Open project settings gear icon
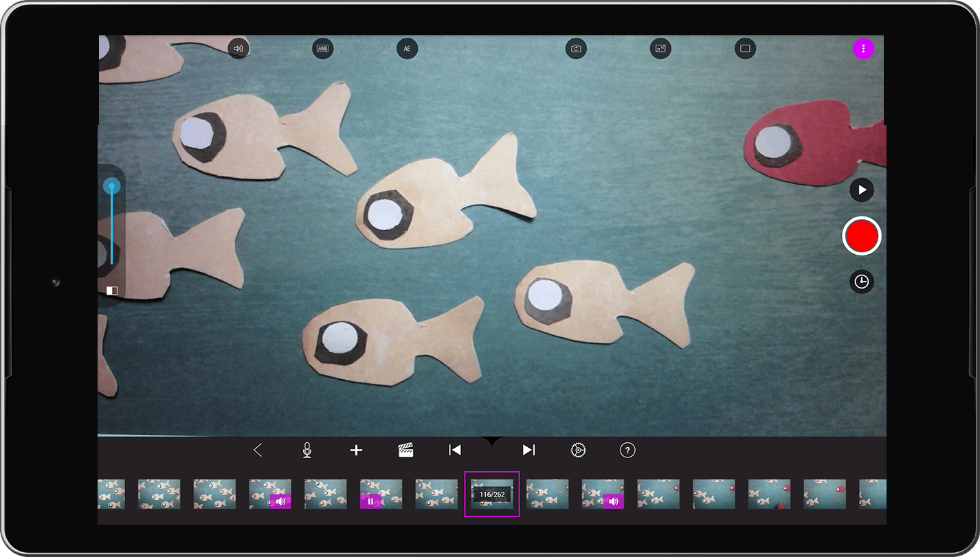The height and width of the screenshot is (557, 980). (579, 451)
